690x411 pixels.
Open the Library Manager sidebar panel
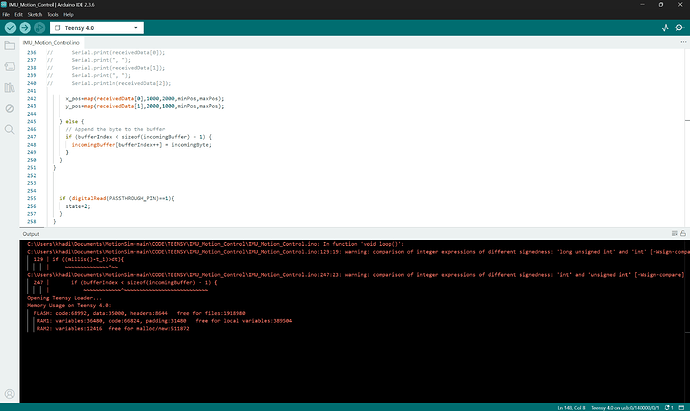[x=10, y=87]
